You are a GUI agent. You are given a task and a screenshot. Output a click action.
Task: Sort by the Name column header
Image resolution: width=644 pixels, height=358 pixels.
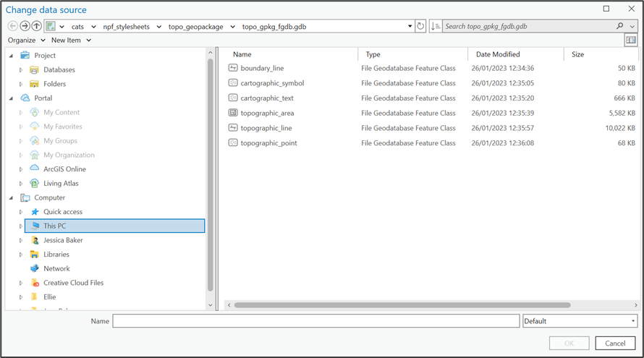coord(242,54)
